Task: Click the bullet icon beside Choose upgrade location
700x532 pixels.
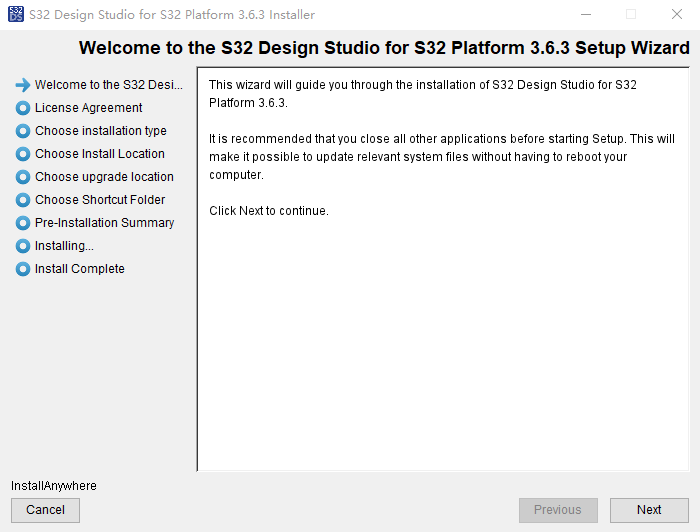Action: pyautogui.click(x=23, y=177)
